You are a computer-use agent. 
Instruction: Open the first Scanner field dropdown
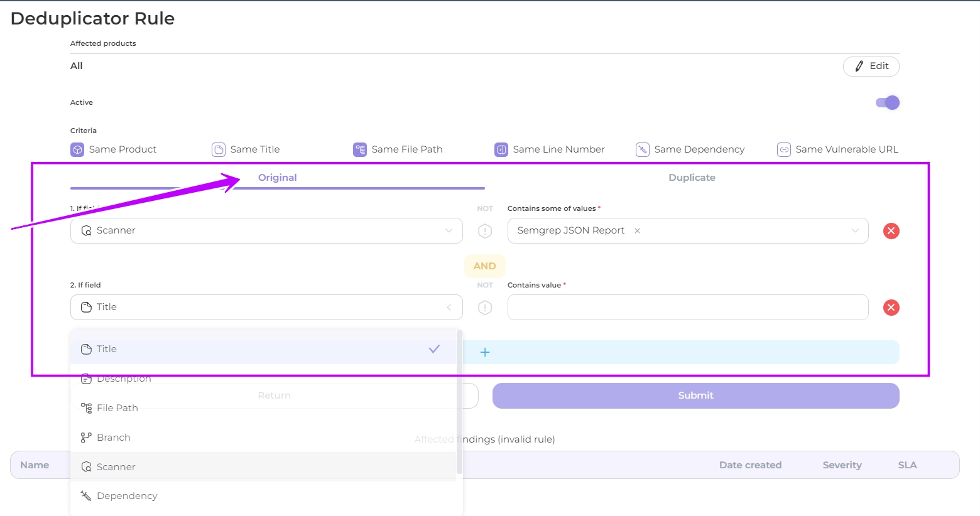pyautogui.click(x=266, y=231)
